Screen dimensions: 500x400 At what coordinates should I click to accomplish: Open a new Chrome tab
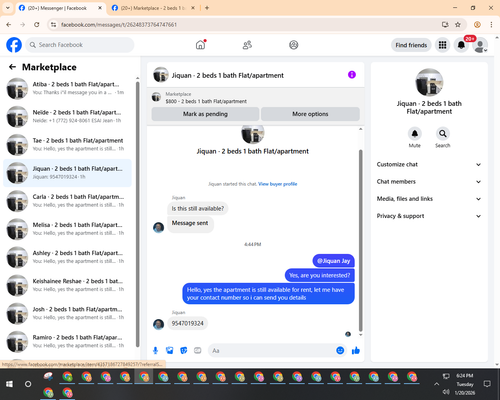[207, 8]
